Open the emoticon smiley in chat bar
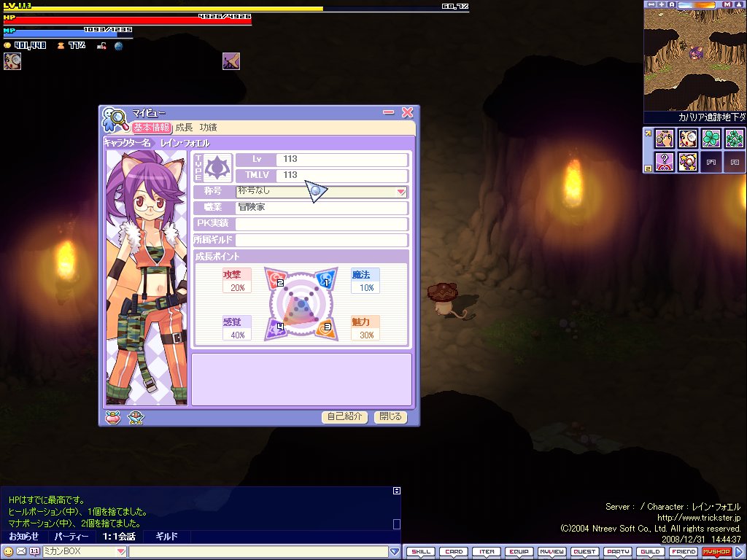The width and height of the screenshot is (747, 560). pyautogui.click(x=7, y=551)
